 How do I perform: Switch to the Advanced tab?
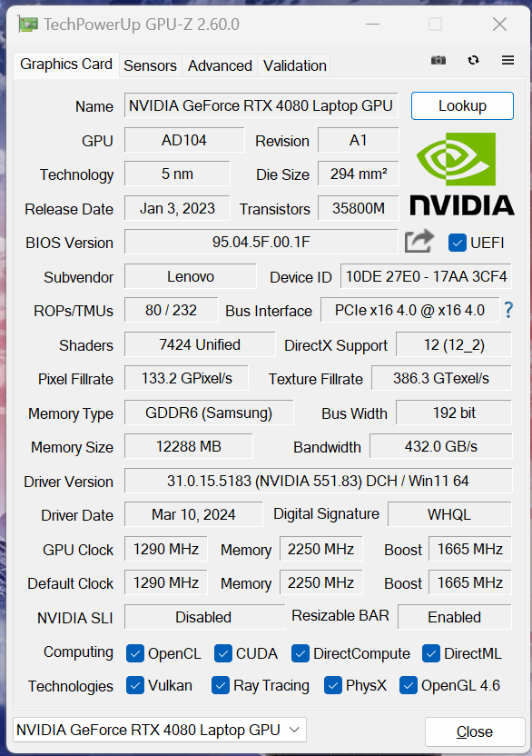tap(220, 65)
